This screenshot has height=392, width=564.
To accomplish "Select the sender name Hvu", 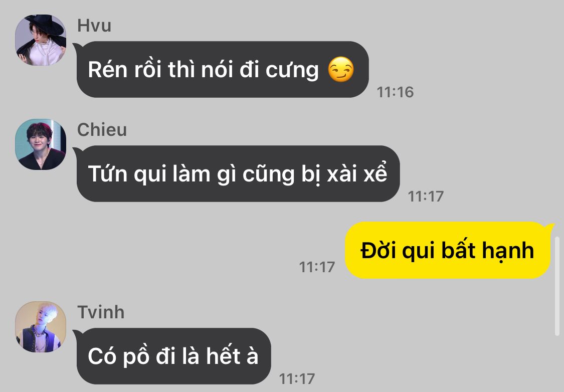I will click(94, 26).
